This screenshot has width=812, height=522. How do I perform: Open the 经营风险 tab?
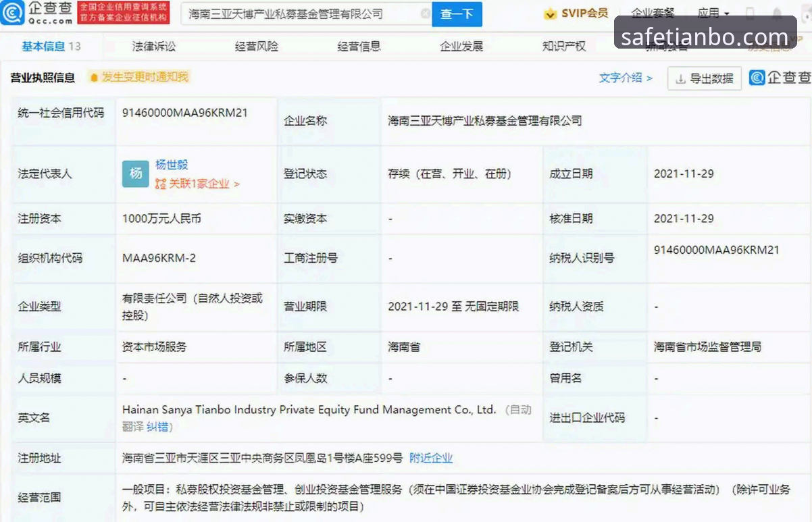point(256,46)
